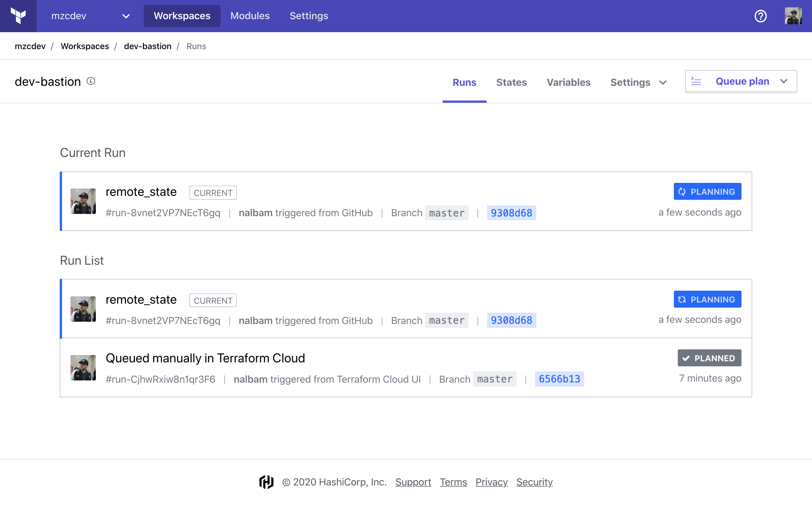Click the CURRENT label in the Run List
Viewport: 812px width, 508px height.
coord(213,300)
